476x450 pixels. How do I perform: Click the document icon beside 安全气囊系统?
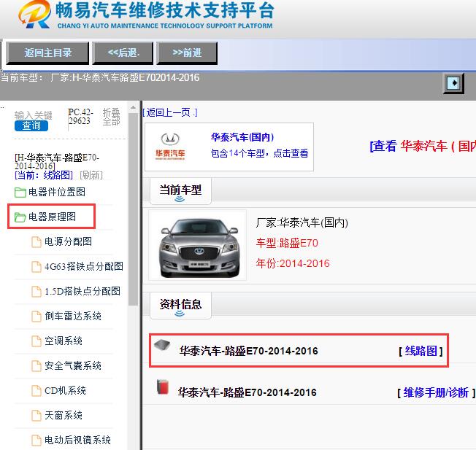pos(37,366)
